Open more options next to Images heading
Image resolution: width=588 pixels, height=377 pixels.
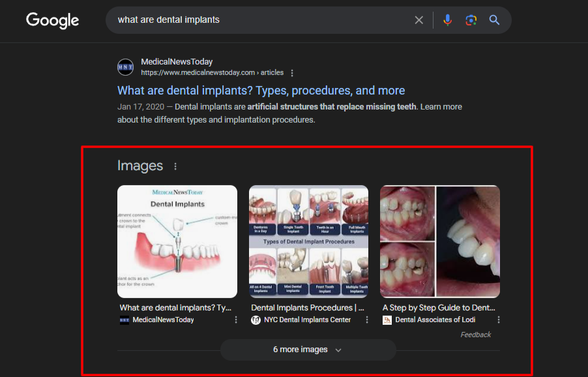point(175,166)
